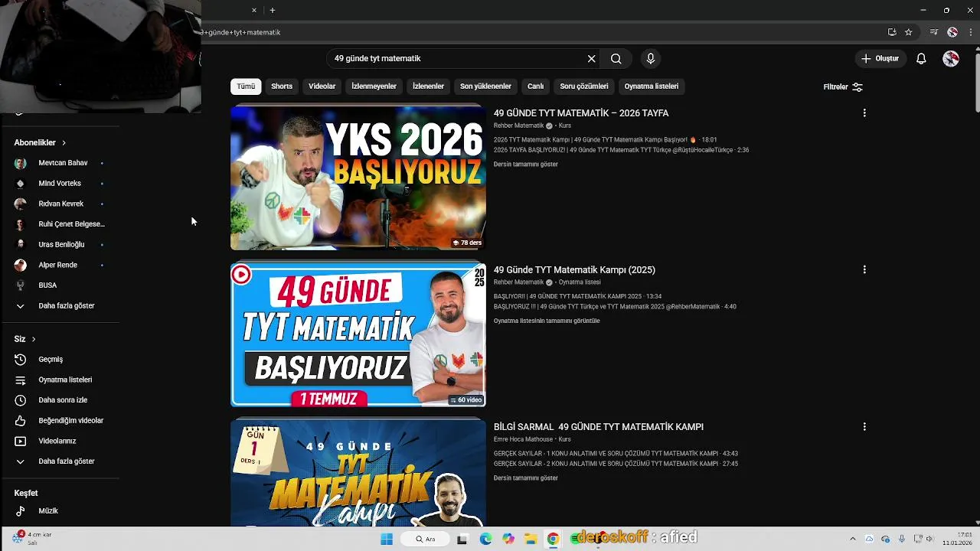Open Chrome three-dot menu
The height and width of the screenshot is (551, 980).
pos(971,32)
